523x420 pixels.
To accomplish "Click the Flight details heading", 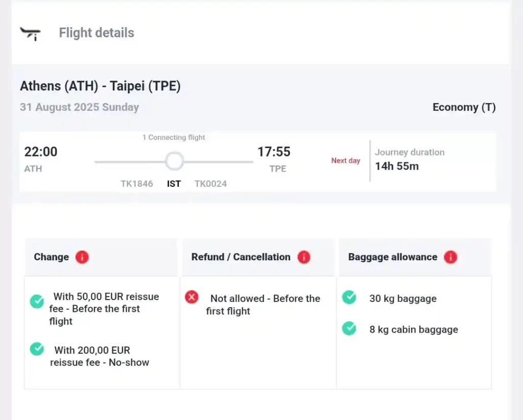I will (97, 33).
